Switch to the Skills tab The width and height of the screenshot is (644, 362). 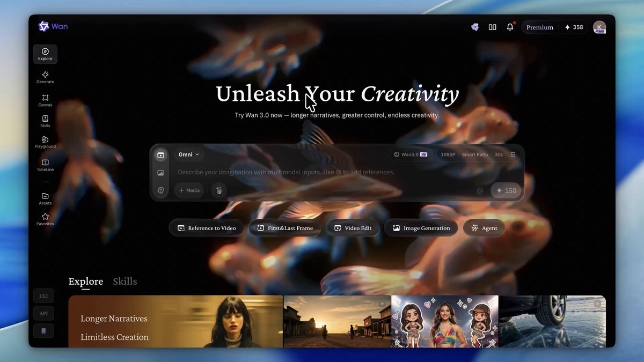pos(125,282)
